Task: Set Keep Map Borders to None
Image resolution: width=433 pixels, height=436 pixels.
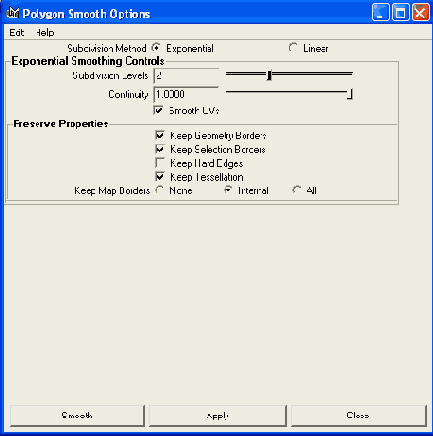Action: click(160, 190)
